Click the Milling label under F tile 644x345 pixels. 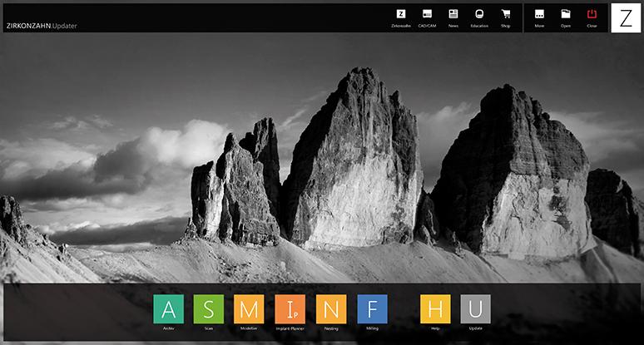[372, 328]
